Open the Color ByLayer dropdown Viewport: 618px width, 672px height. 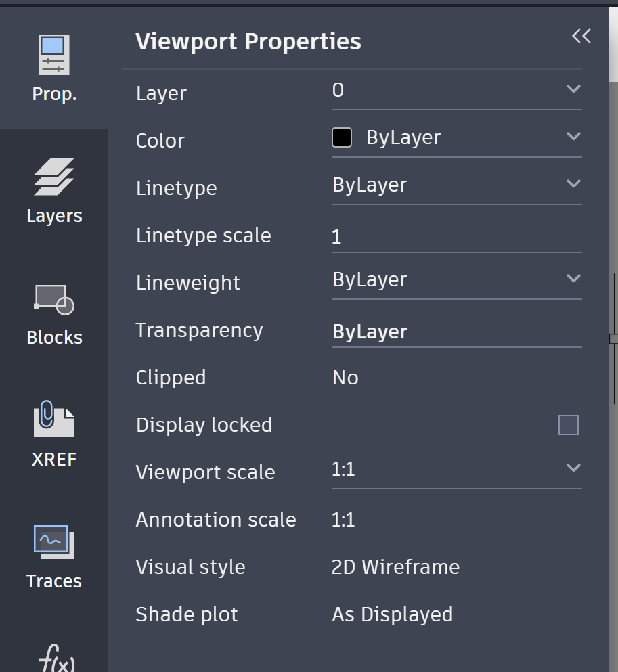(x=573, y=137)
